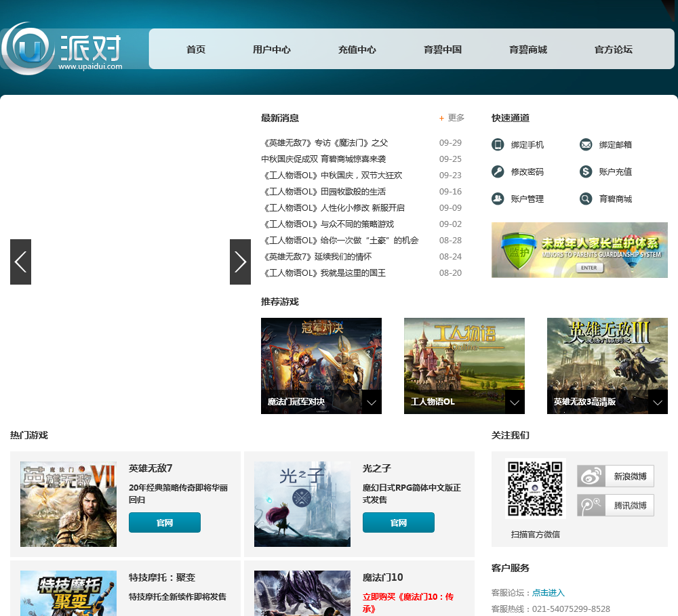Open 《工人物语OL》中秋国庆，双节大狂欢 news
This screenshot has width=678, height=616.
332,175
